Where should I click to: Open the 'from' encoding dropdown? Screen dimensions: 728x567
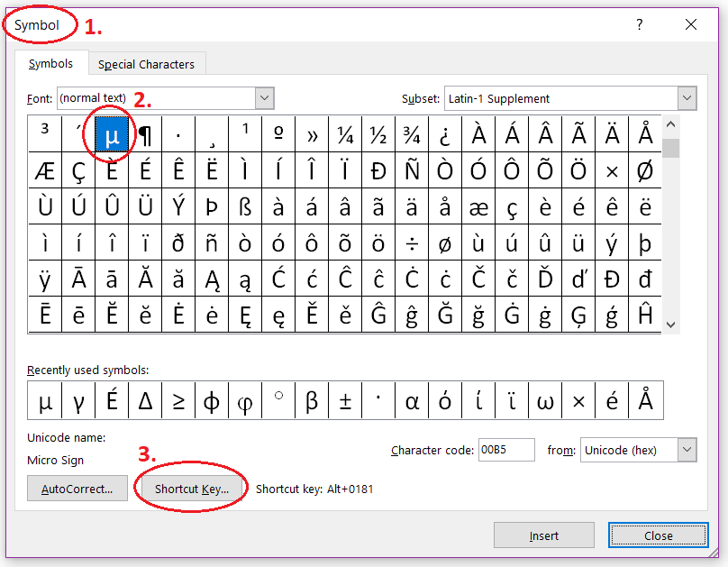[688, 450]
